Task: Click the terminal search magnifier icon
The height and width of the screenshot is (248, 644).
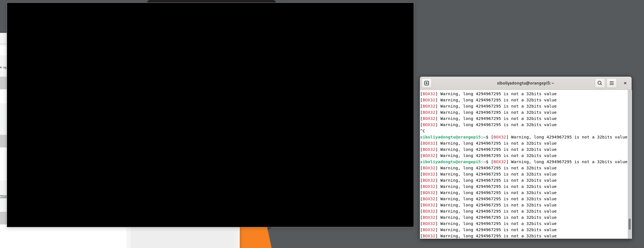Action: coord(600,83)
